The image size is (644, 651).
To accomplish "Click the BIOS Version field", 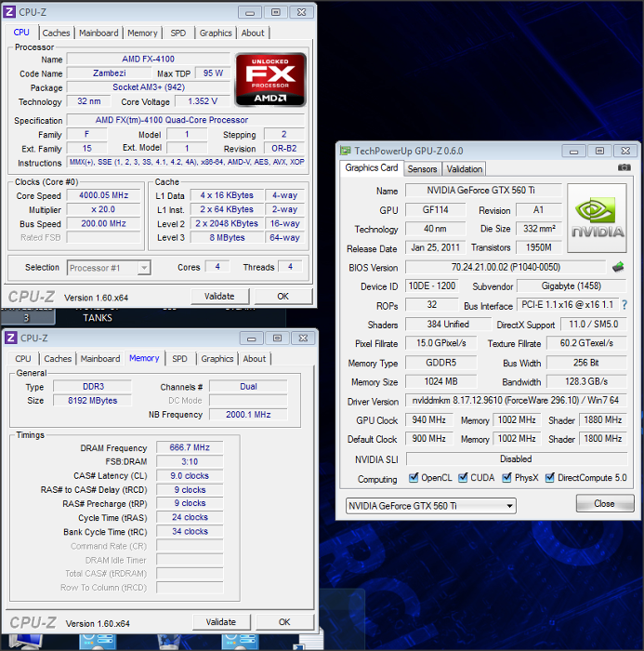I will tap(506, 267).
